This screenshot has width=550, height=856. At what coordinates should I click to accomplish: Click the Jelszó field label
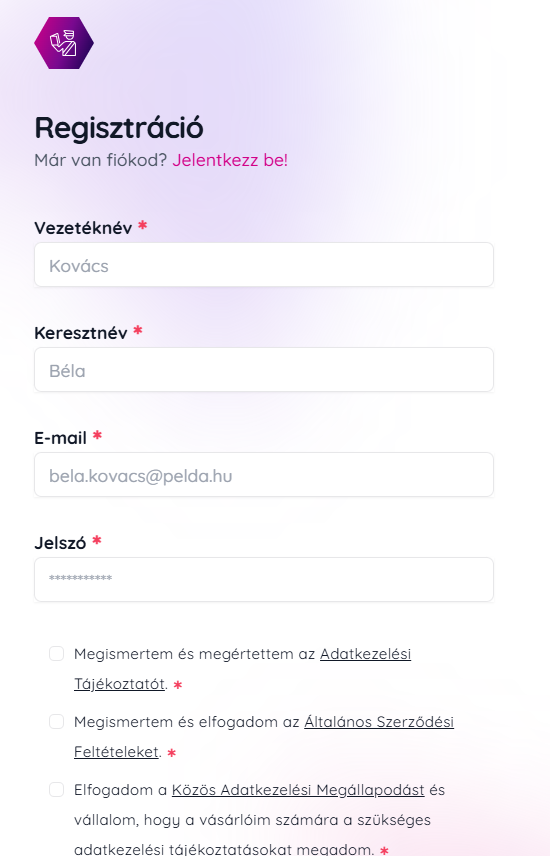pos(60,543)
